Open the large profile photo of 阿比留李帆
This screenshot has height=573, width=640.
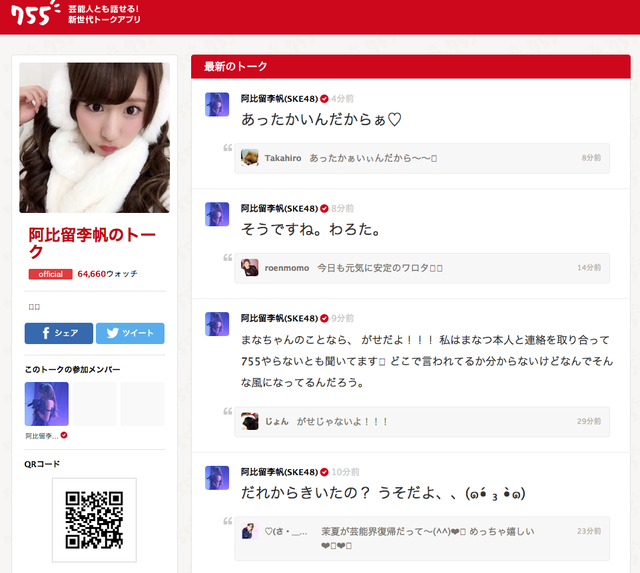point(94,138)
